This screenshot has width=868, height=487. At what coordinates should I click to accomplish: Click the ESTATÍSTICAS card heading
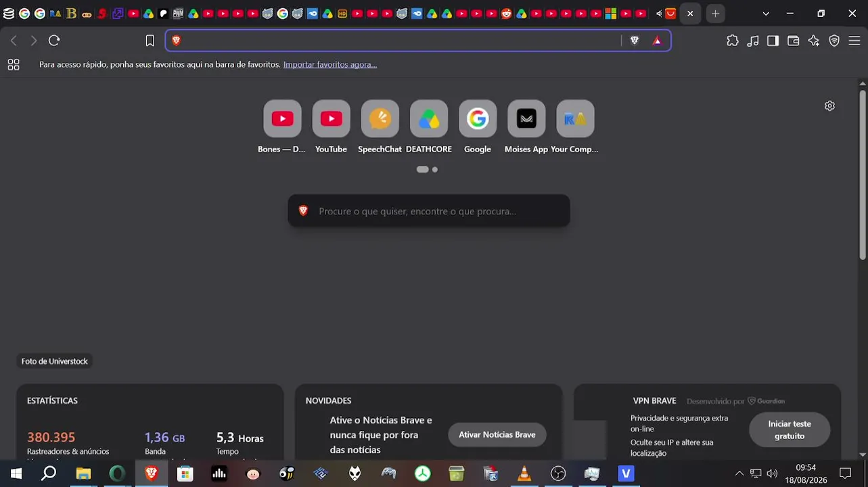52,400
